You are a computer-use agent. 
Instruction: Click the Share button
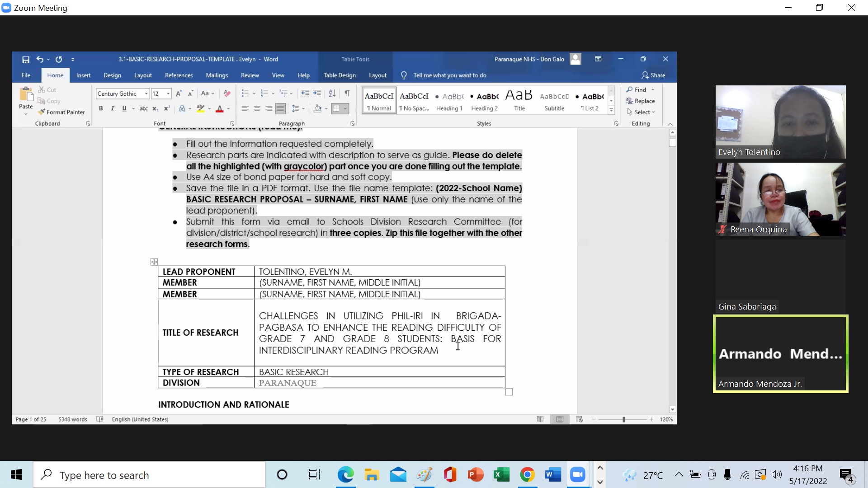(x=653, y=75)
